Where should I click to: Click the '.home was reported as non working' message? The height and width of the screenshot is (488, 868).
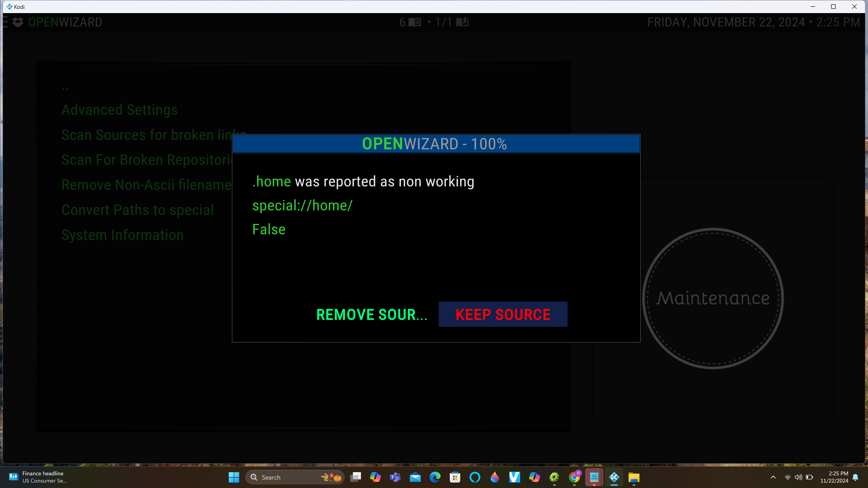363,181
